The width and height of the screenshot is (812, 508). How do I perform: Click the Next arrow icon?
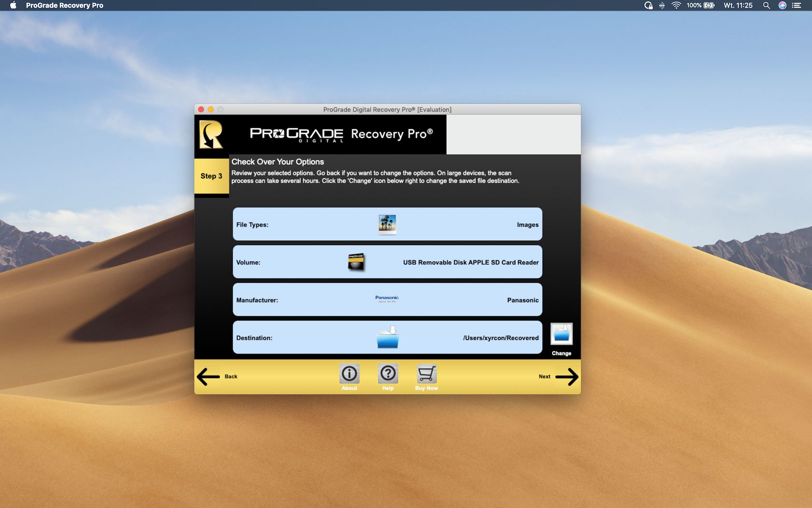coord(567,377)
